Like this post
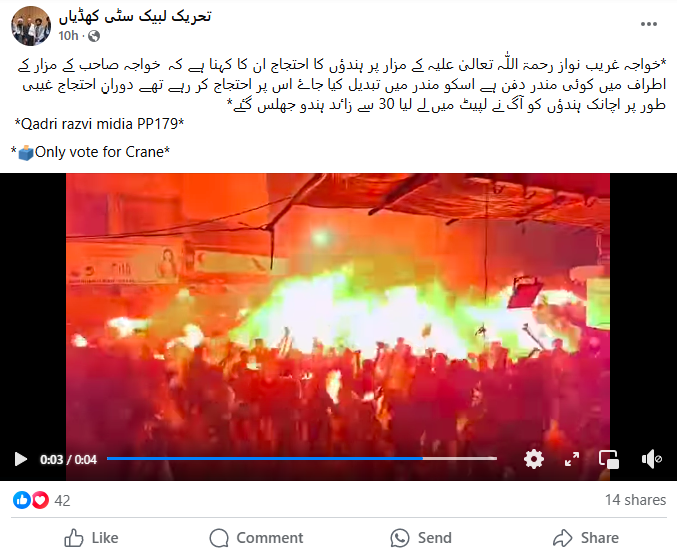 coord(92,538)
